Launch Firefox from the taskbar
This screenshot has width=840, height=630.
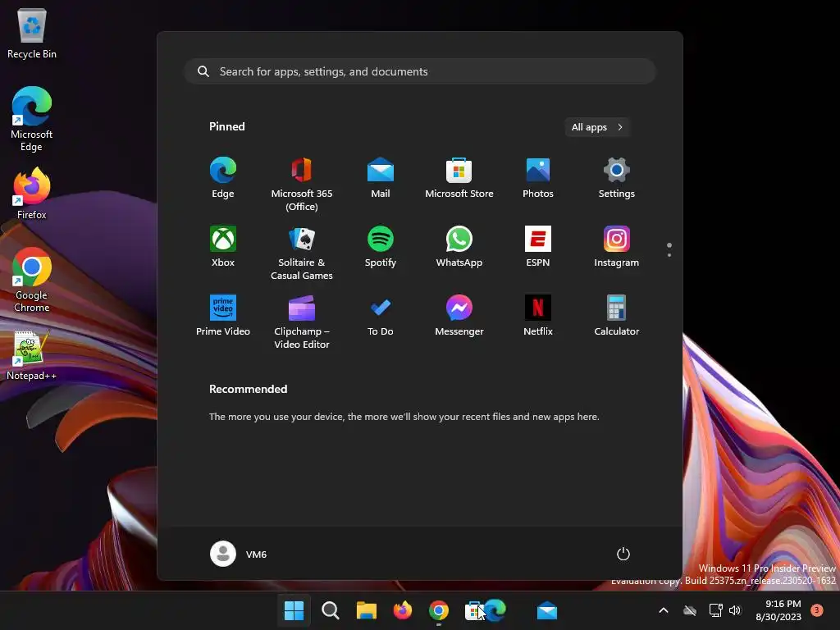(402, 610)
